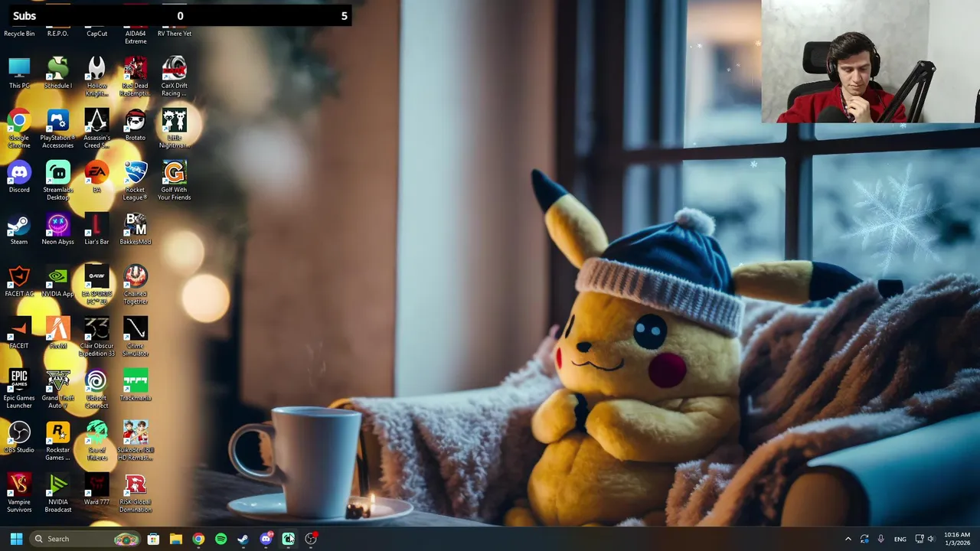This screenshot has width=980, height=551.
Task: Switch to Streamlabs via taskbar icon
Action: click(288, 539)
